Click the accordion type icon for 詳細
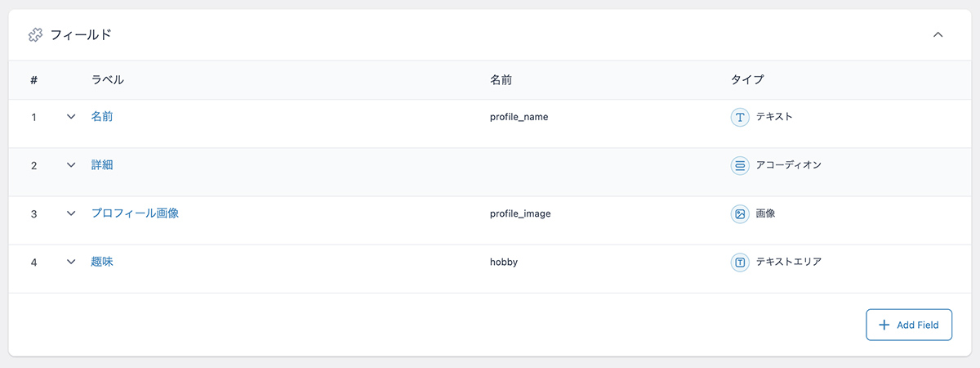The image size is (980, 368). (740, 165)
